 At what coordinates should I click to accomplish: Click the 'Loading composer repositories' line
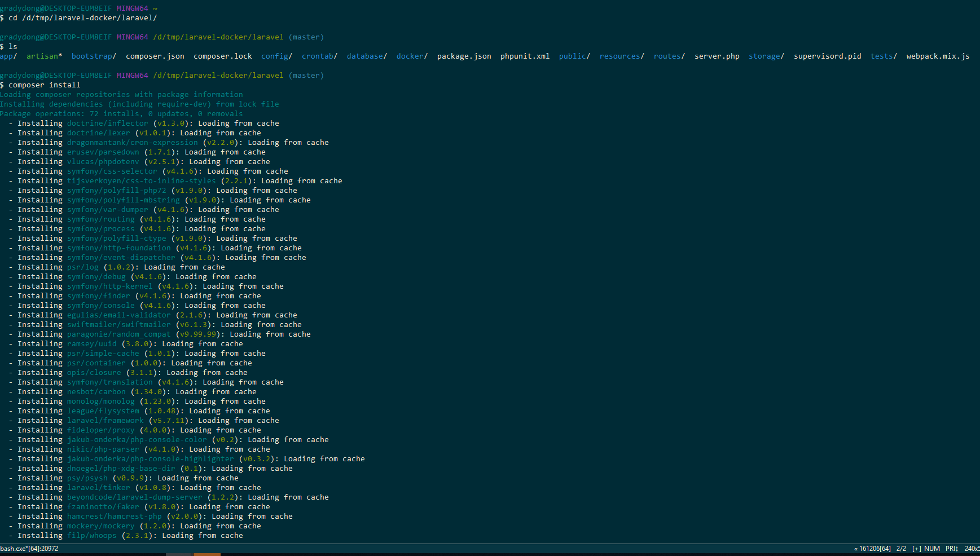(x=121, y=95)
